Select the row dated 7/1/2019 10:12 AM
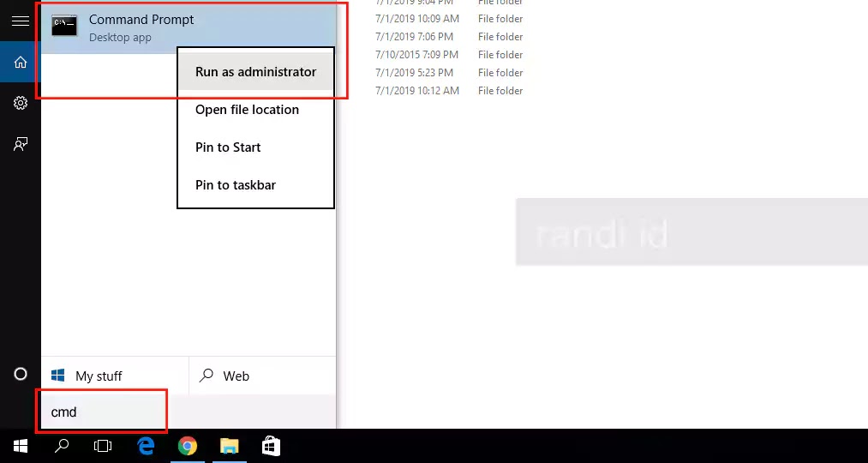The height and width of the screenshot is (463, 868). pos(449,91)
